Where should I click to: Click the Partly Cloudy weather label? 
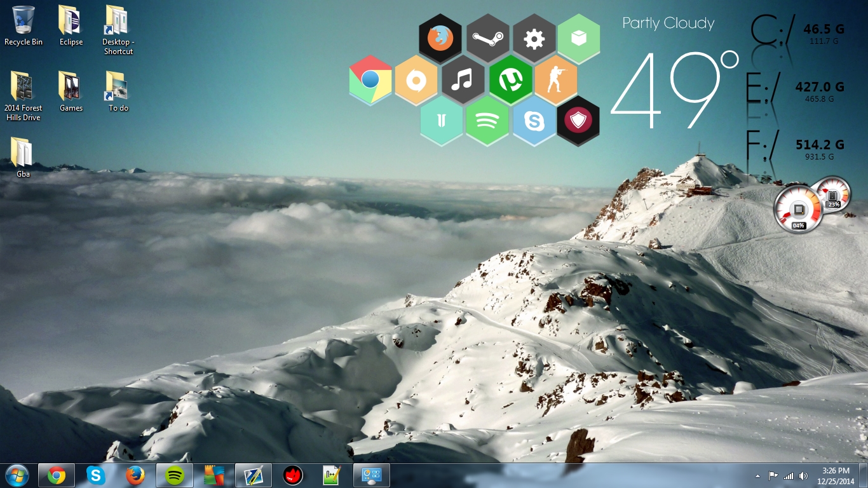[x=668, y=24]
